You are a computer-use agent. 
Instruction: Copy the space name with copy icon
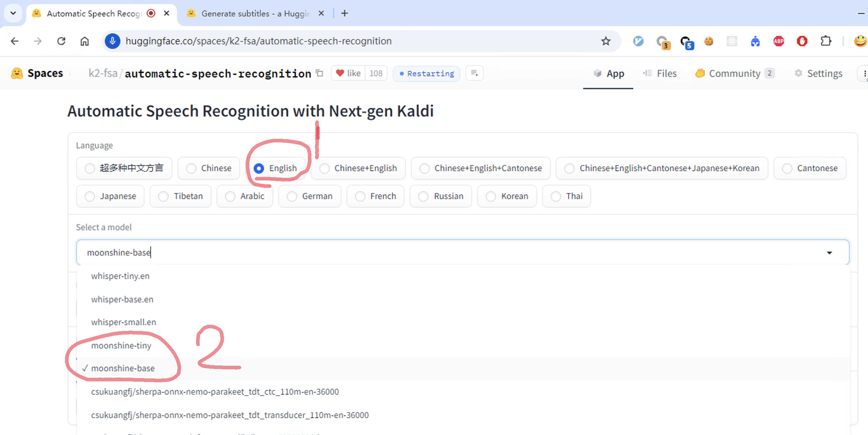coord(320,73)
